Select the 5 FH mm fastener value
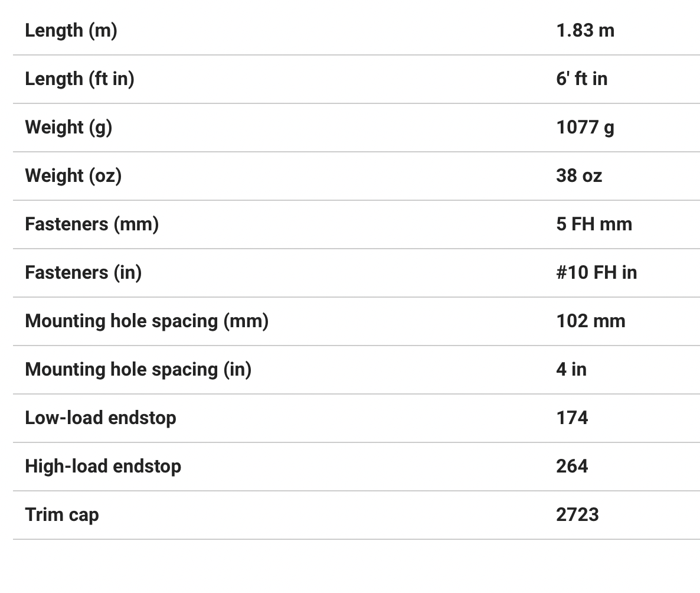This screenshot has height=593, width=700. click(x=594, y=224)
